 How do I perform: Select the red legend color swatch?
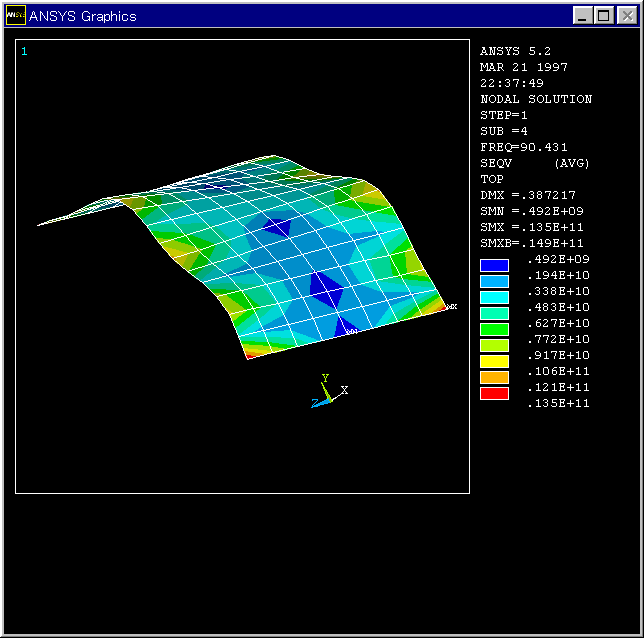point(494,394)
